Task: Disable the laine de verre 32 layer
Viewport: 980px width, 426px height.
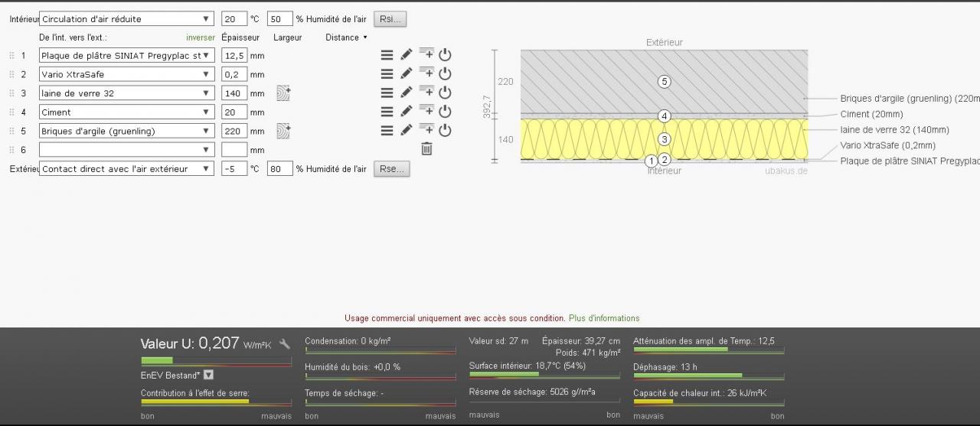Action: [x=445, y=93]
